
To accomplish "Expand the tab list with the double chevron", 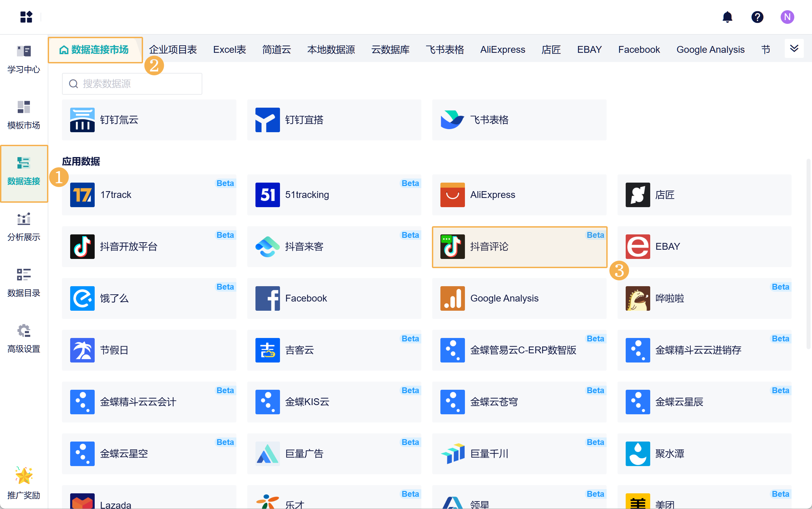I will tap(794, 48).
